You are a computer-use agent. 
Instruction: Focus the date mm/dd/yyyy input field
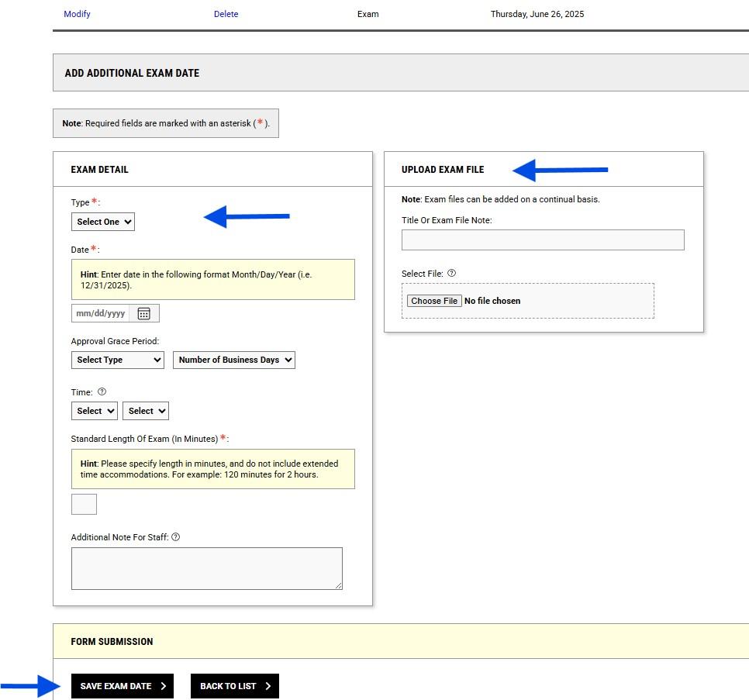(x=100, y=313)
